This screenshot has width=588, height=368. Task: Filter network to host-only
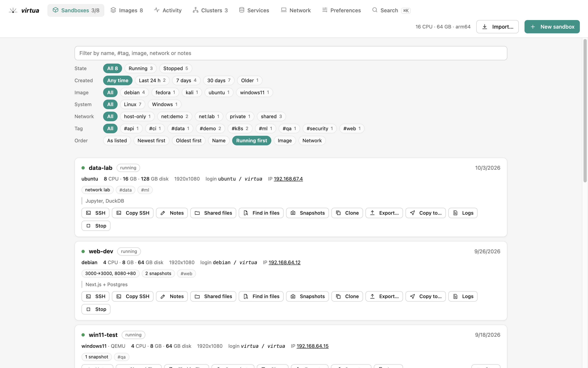coord(137,117)
